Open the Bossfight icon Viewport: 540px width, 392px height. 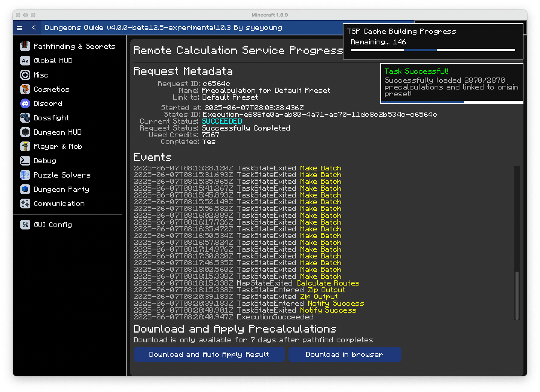[25, 118]
